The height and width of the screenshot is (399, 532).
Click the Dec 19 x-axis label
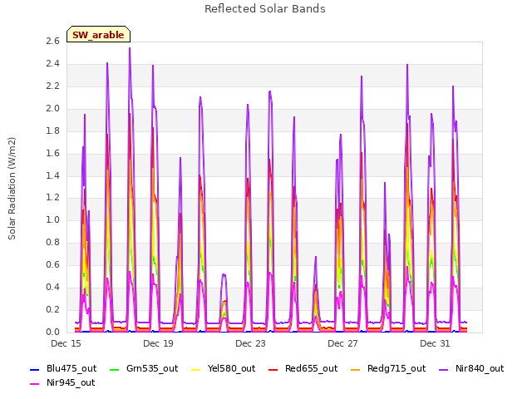[x=158, y=343]
